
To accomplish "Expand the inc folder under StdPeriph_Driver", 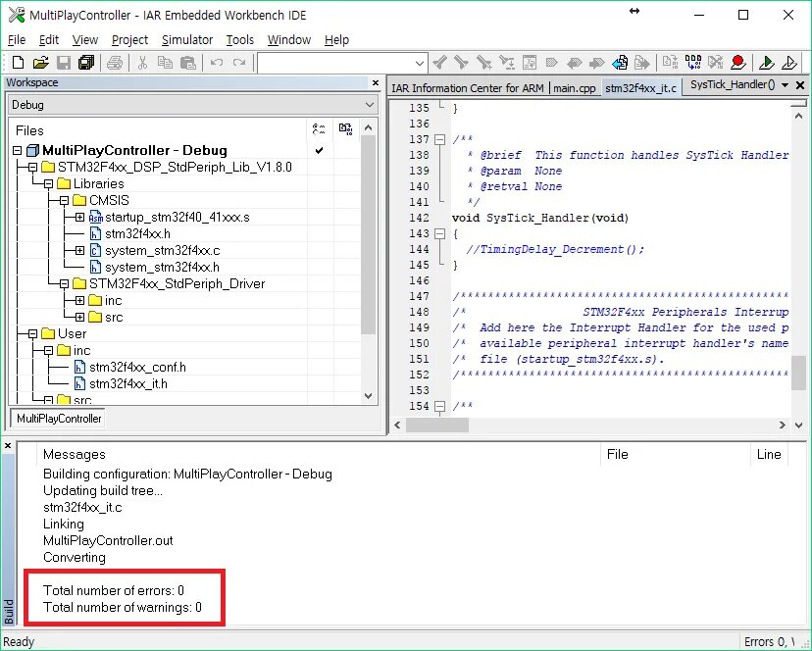I will point(79,300).
